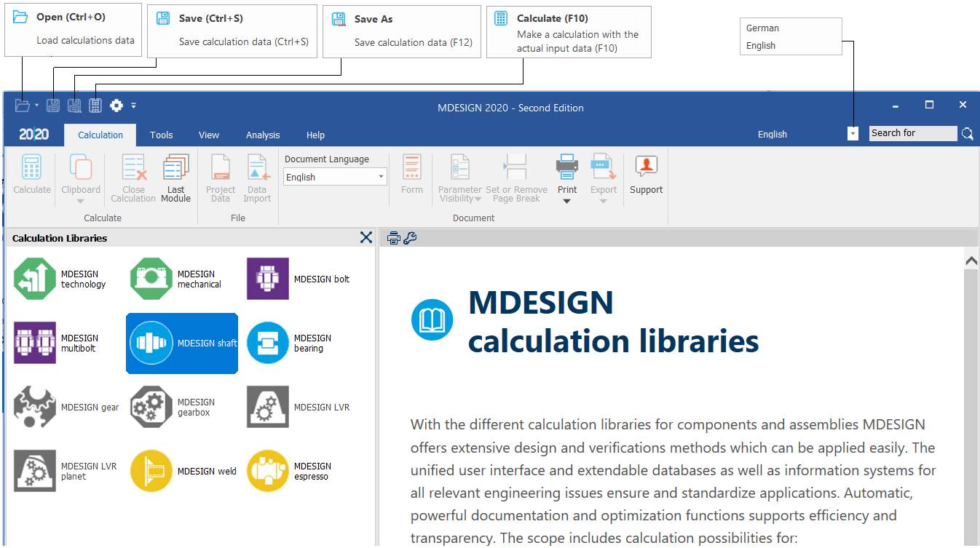Expand the Export dropdown
Viewport: 980px width, 548px height.
604,202
